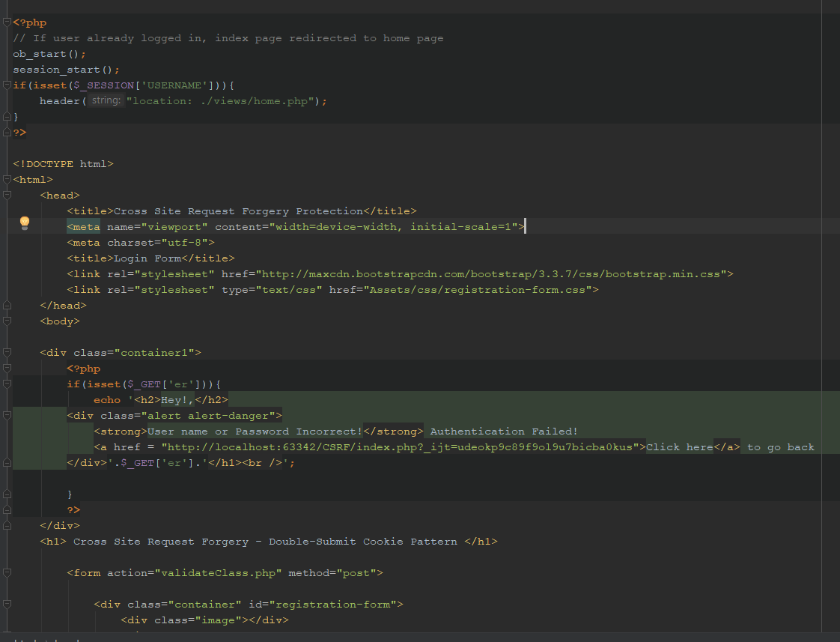Collapse the validateClass.php form block
This screenshot has width=840, height=642.
6,572
